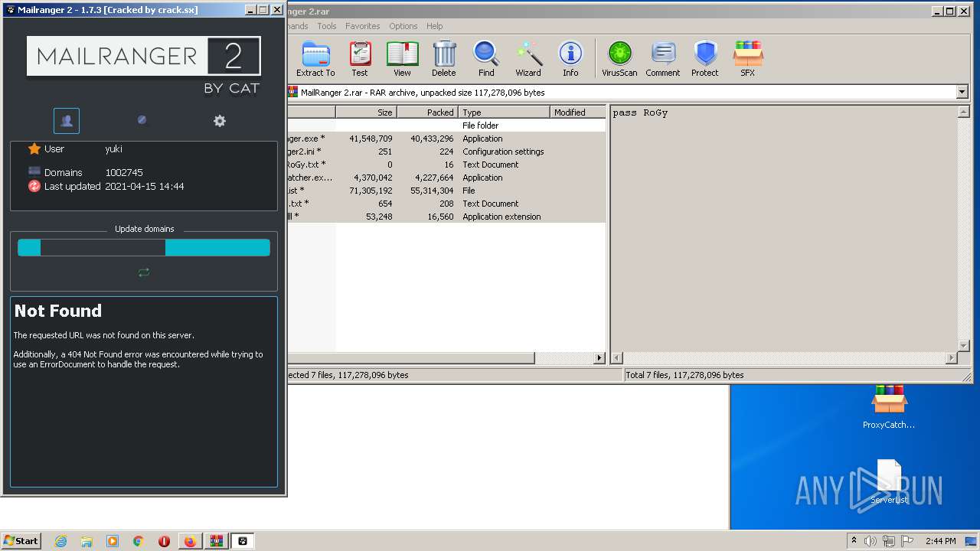Select the 71,305,192 byte File row
This screenshot has height=551, width=980.
click(446, 191)
